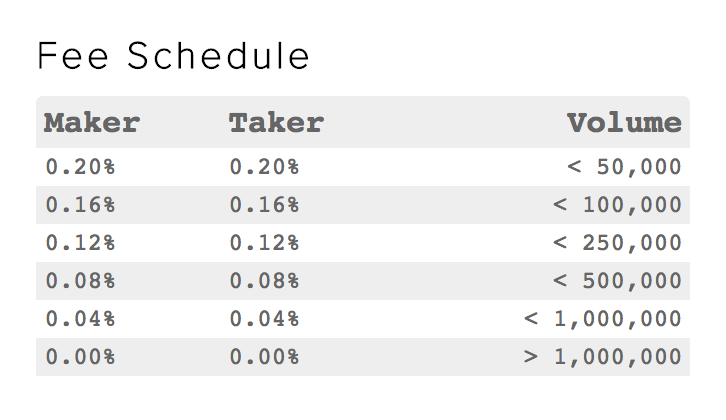This screenshot has width=726, height=420.
Task: Select the 0.00% Maker fee cell
Action: point(80,357)
